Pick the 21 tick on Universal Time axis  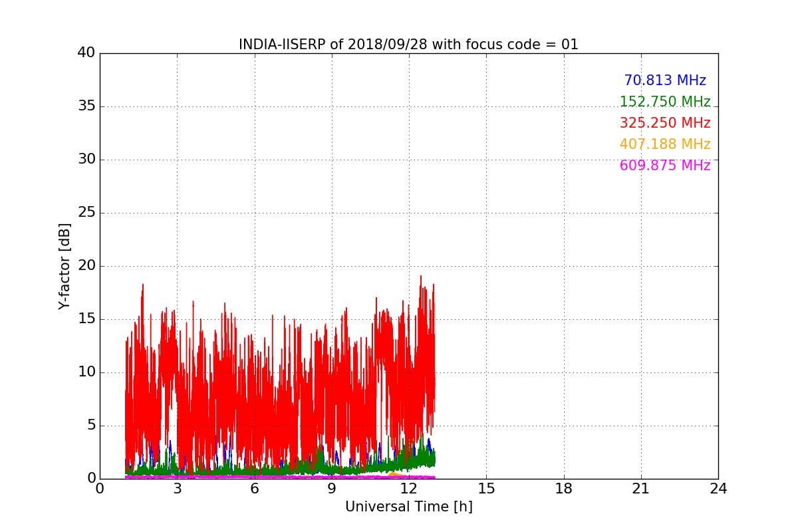click(641, 489)
